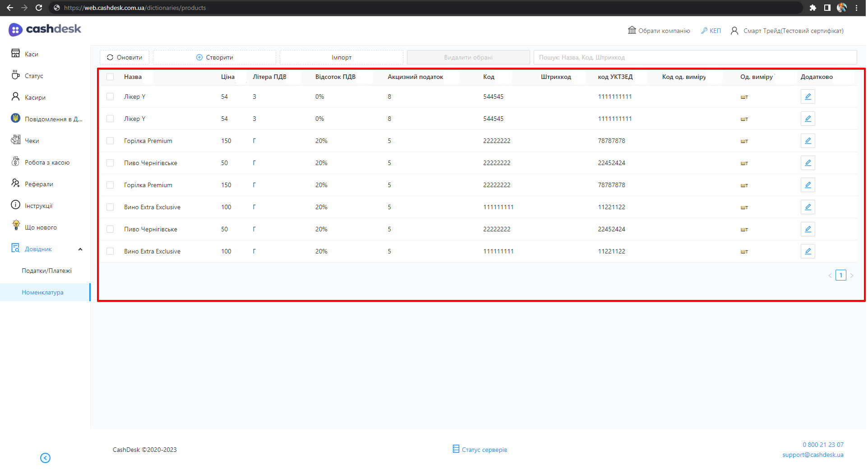The width and height of the screenshot is (868, 469).
Task: Toggle the select-all checkbox in table header
Action: 110,77
